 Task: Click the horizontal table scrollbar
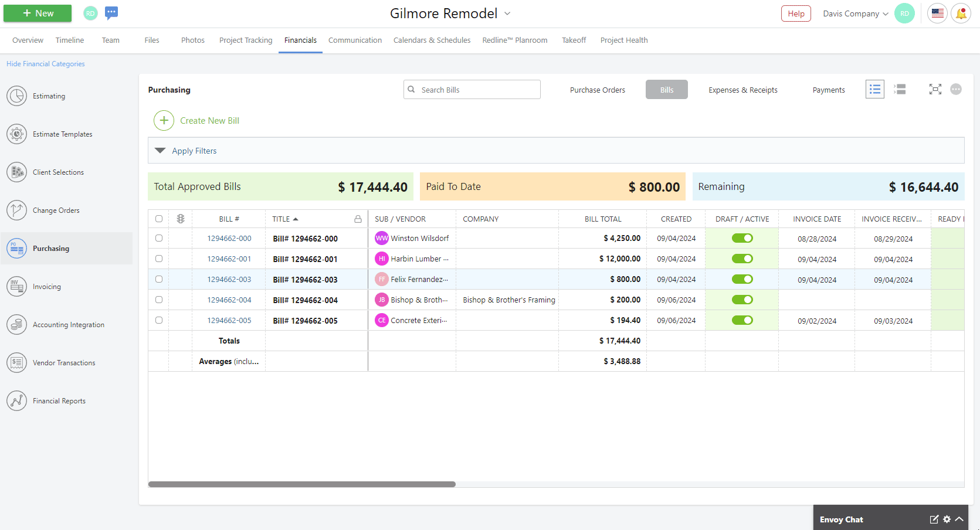[x=302, y=484]
